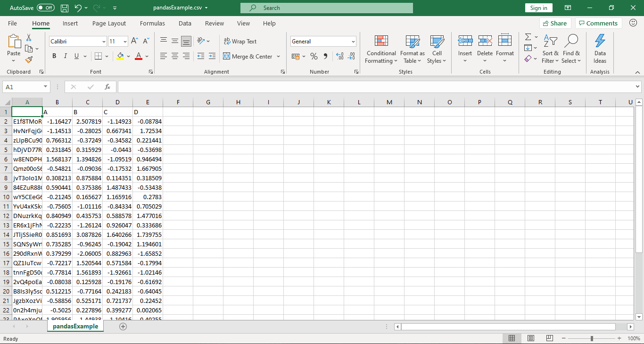Click the Paste clipboard icon
Viewport: 644px width, 344px height.
(x=14, y=42)
